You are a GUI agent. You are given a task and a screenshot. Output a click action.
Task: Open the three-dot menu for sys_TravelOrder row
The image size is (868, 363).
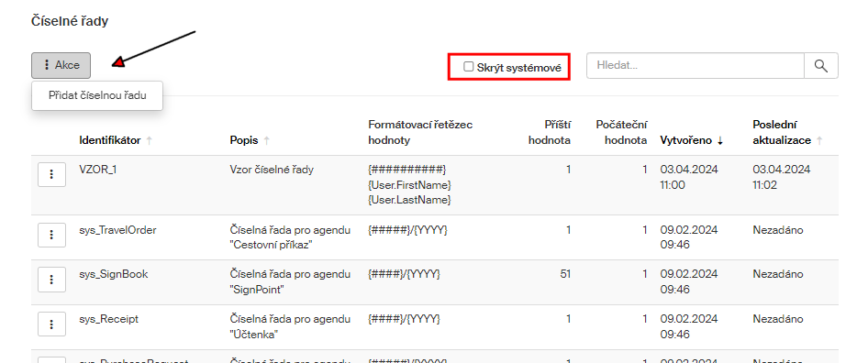tap(51, 235)
